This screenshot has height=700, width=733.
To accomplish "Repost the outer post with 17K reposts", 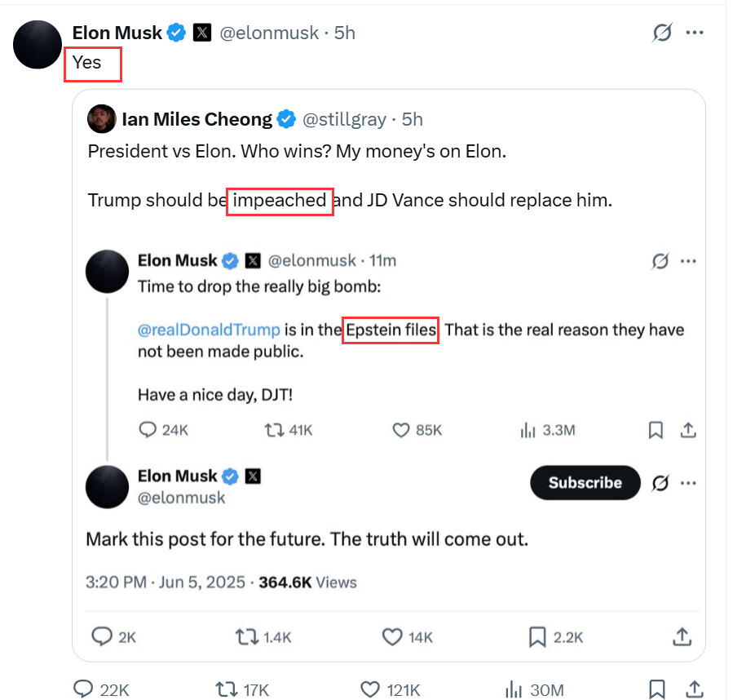I will pos(225,689).
